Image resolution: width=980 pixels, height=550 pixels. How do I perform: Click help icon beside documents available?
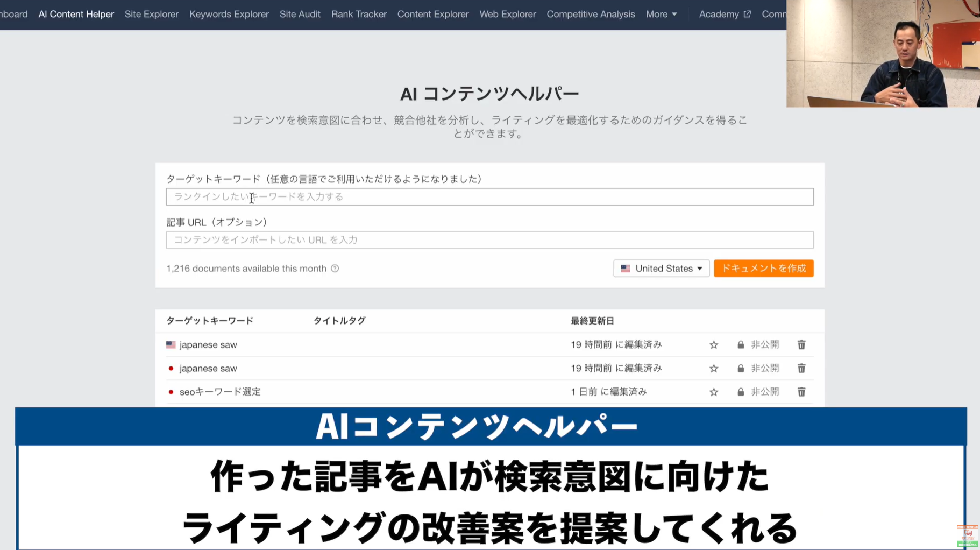pos(335,269)
